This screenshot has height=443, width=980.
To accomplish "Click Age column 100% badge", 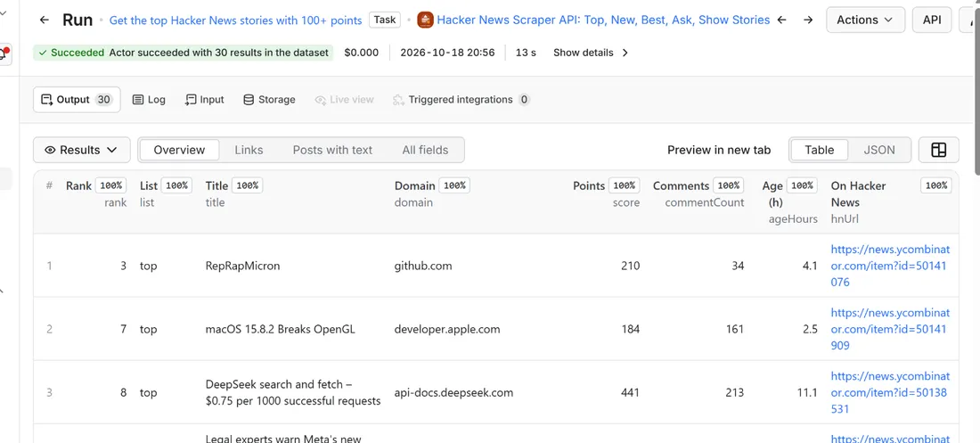I will coord(803,185).
